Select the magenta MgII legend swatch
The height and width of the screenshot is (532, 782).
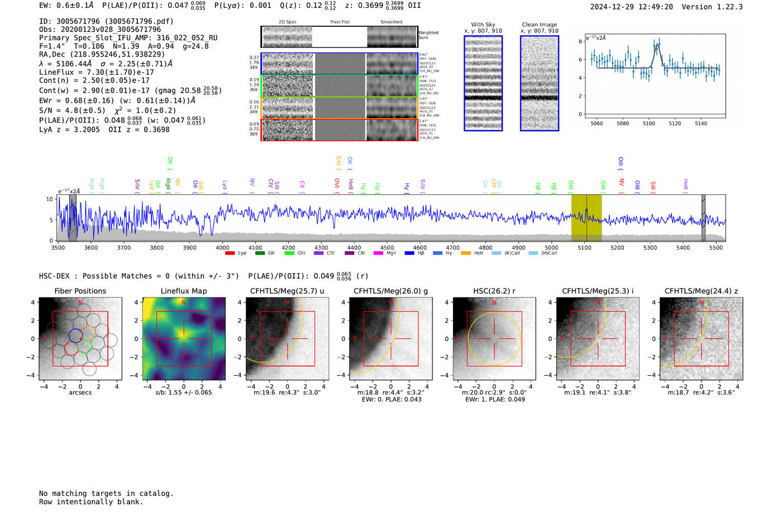378,253
